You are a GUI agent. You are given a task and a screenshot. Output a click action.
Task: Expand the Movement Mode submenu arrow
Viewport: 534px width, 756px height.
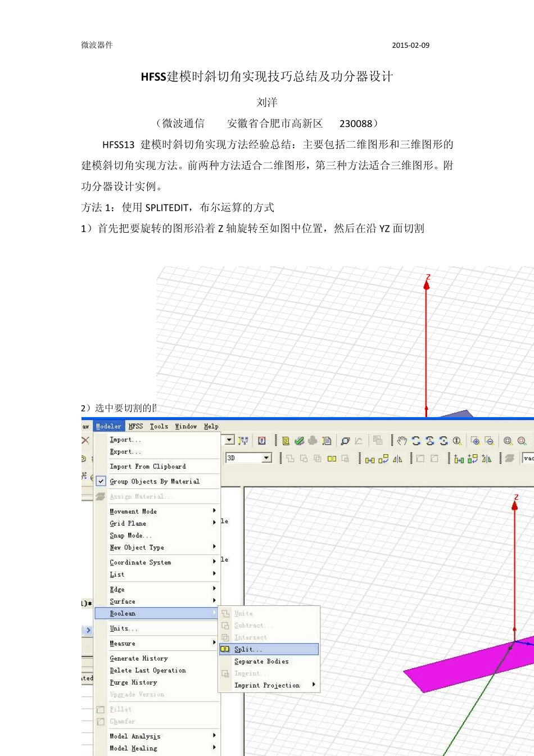click(214, 510)
